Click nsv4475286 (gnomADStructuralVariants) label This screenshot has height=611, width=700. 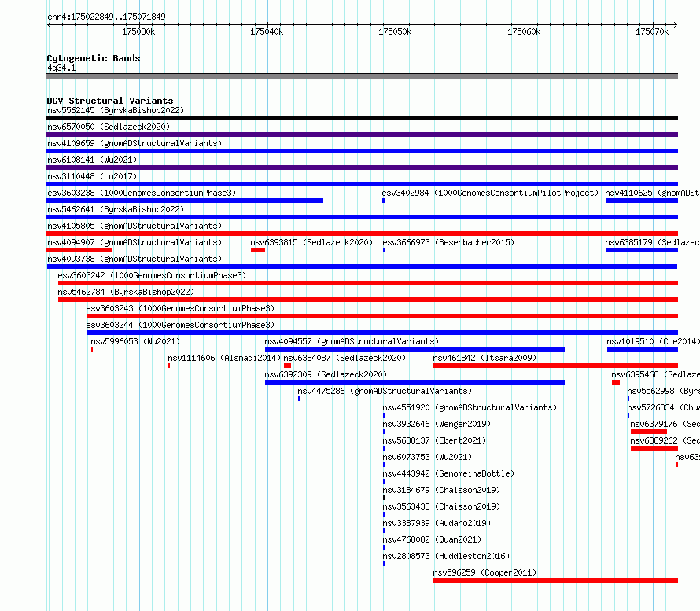(x=385, y=391)
